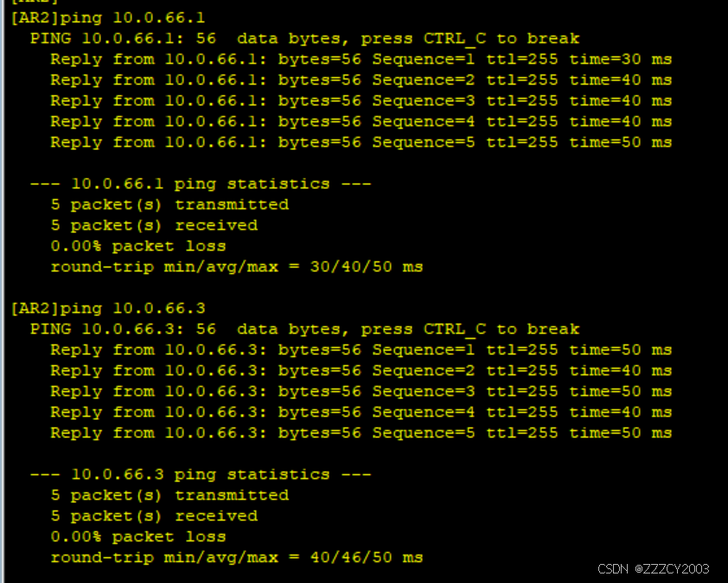Image resolution: width=728 pixels, height=583 pixels.
Task: Click the '--- 10.0.66.1 ping statistics ---' header
Action: 201,183
